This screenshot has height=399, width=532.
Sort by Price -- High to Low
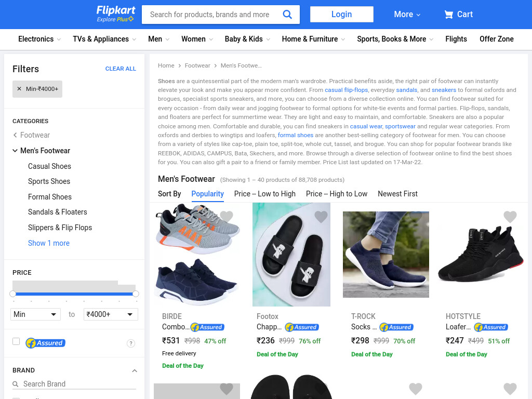336,194
